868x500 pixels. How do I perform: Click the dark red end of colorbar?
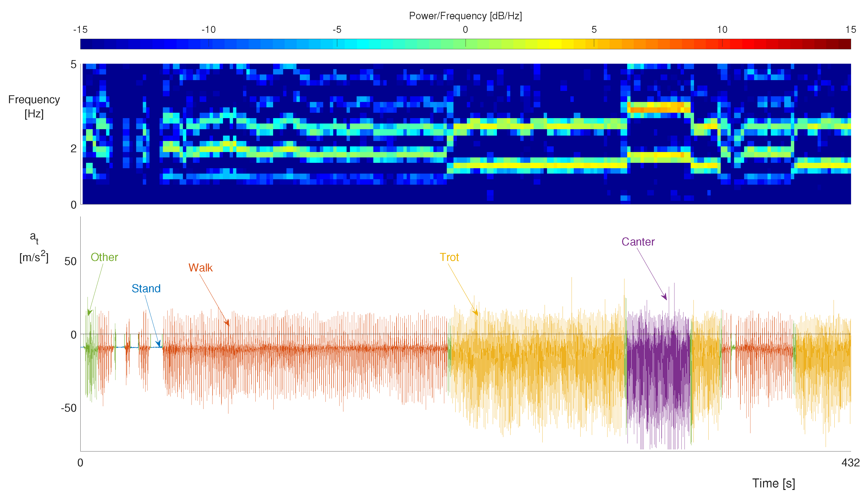(x=847, y=44)
